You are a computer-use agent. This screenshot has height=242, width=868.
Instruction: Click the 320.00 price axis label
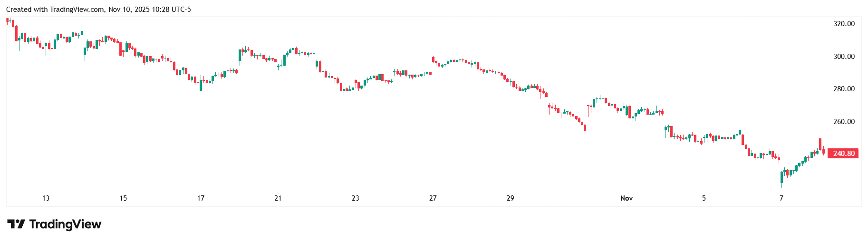coord(844,24)
